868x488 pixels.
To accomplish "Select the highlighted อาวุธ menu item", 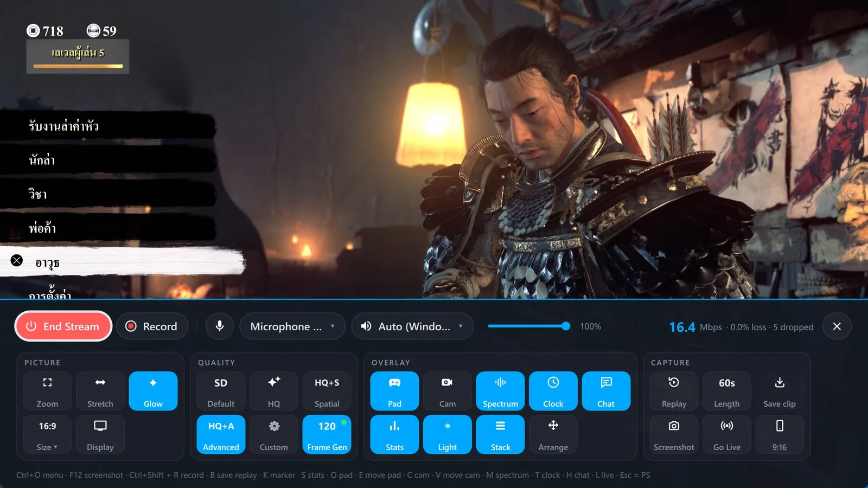I will pos(122,262).
